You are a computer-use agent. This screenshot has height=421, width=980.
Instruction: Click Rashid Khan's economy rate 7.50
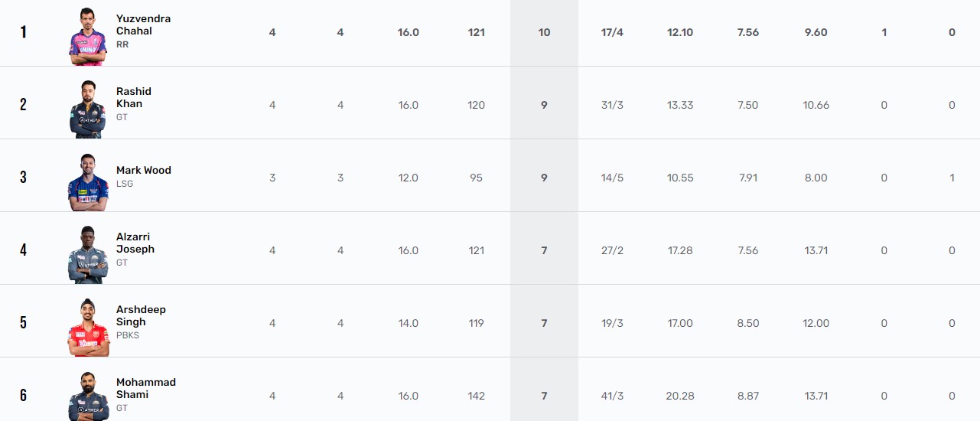[x=748, y=105]
